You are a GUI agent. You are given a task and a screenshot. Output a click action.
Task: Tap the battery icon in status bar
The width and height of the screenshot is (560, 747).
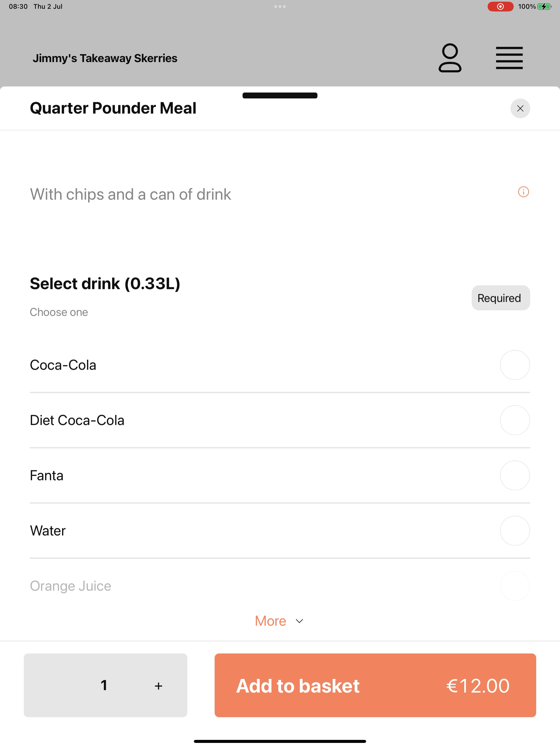(544, 6)
